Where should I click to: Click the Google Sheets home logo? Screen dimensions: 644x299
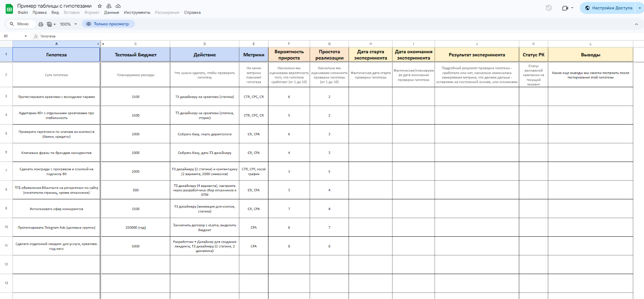pyautogui.click(x=9, y=9)
